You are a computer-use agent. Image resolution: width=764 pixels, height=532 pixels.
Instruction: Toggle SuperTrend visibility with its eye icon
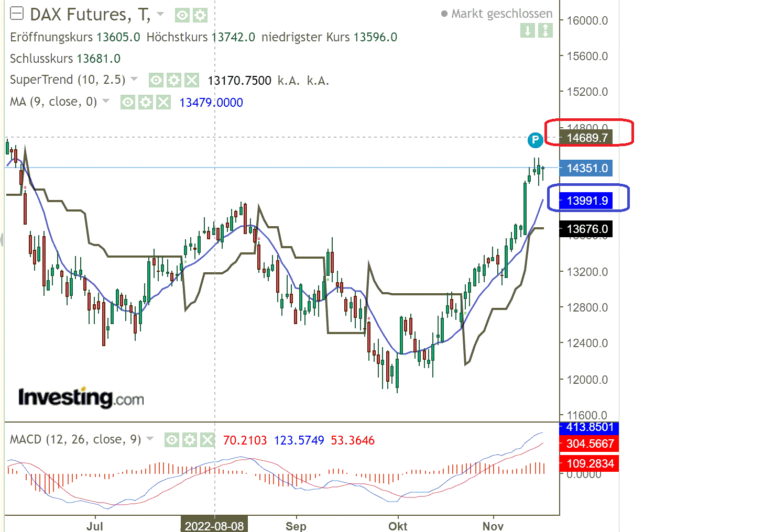point(156,80)
